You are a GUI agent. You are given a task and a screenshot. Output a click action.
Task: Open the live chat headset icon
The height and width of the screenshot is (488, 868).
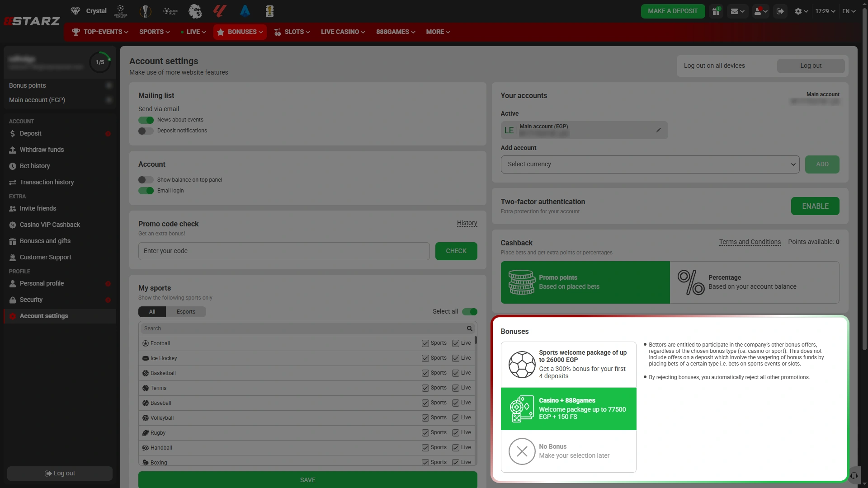[854, 475]
